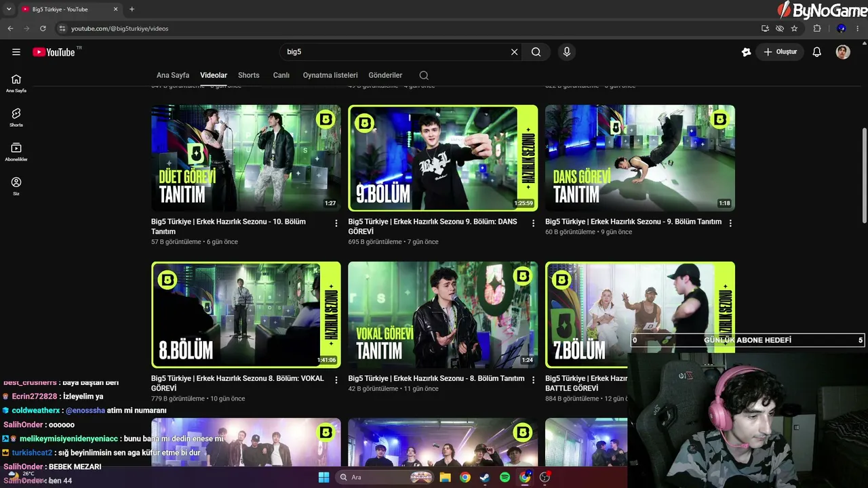This screenshot has height=488, width=868.
Task: Open options for the 10. Bölüm Tanıtım video
Action: coord(336,223)
